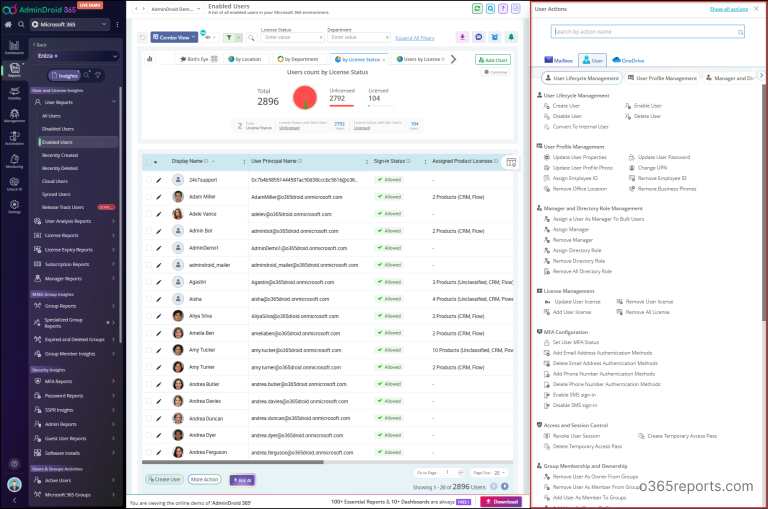Viewport: 768px width, 509px height.
Task: Open the help question mark icon
Action: tap(503, 9)
